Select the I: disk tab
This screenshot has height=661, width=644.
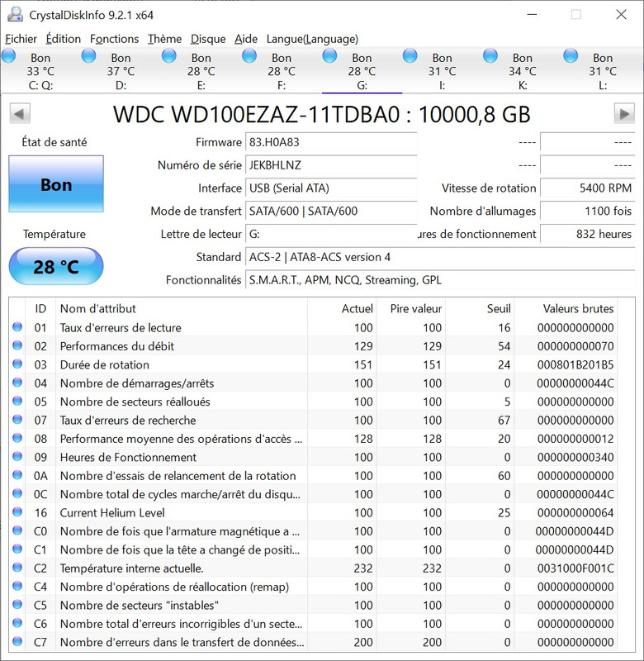coord(443,70)
